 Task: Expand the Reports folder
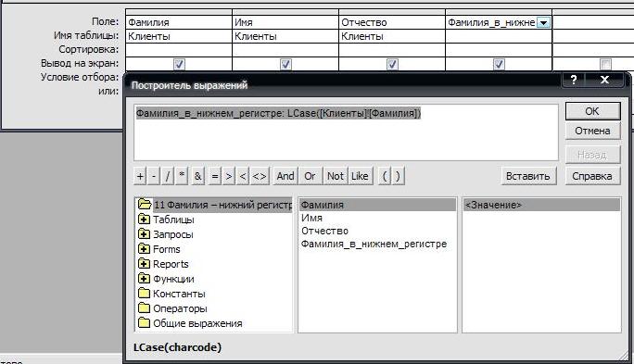click(144, 264)
